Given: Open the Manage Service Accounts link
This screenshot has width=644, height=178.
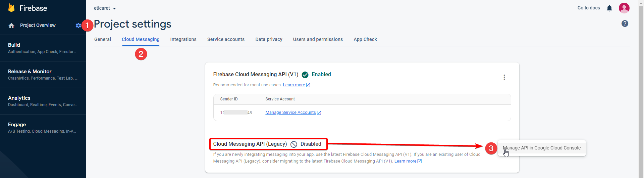Looking at the screenshot, I should point(293,113).
